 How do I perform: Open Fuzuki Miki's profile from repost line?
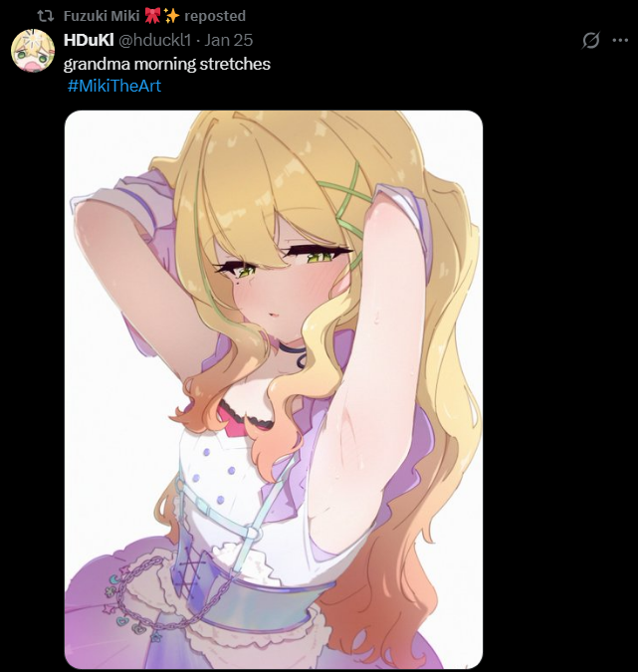[x=102, y=16]
